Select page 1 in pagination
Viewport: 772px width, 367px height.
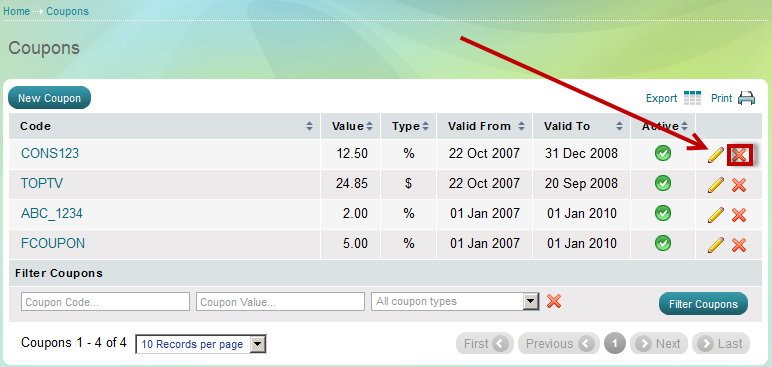[x=615, y=343]
